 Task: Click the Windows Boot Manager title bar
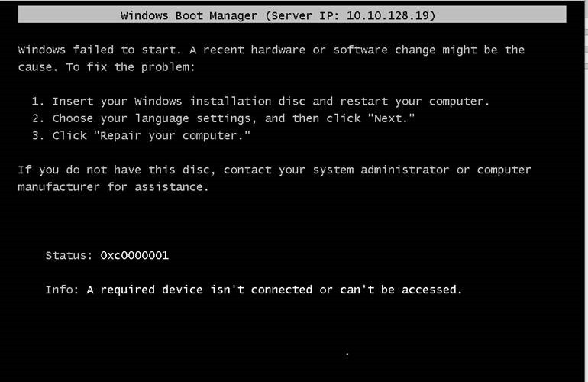click(292, 15)
